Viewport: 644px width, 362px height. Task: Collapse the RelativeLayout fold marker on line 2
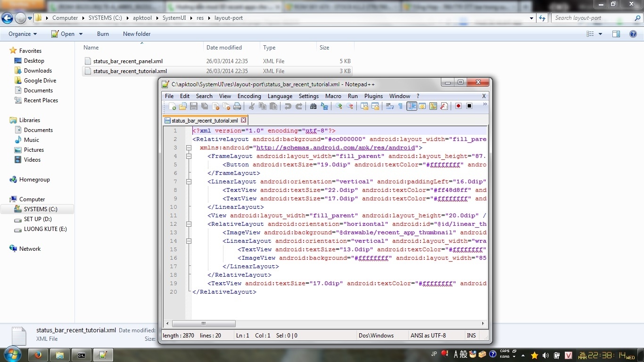(x=189, y=148)
